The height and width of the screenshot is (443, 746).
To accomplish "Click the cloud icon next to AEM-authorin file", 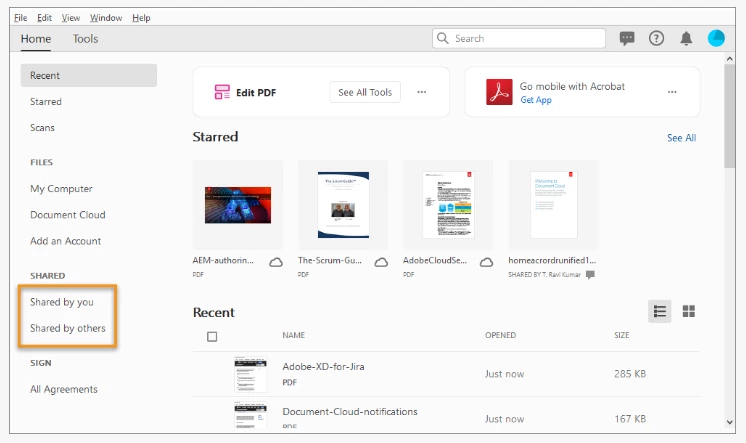I will [x=276, y=262].
